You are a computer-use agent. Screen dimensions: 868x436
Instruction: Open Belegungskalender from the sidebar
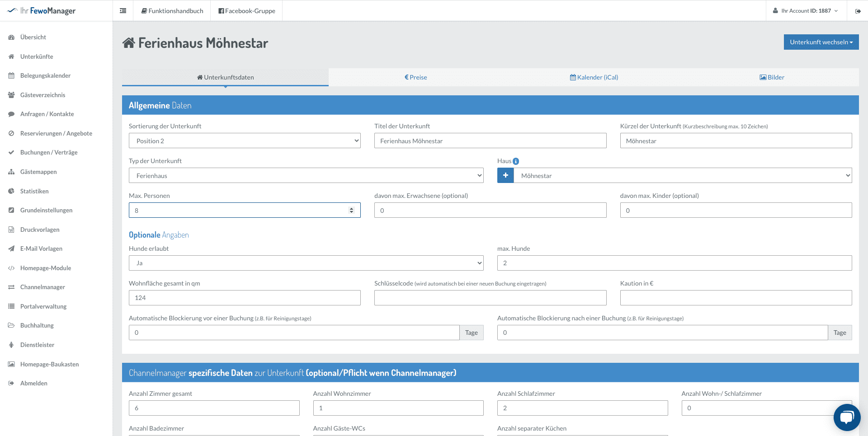45,75
